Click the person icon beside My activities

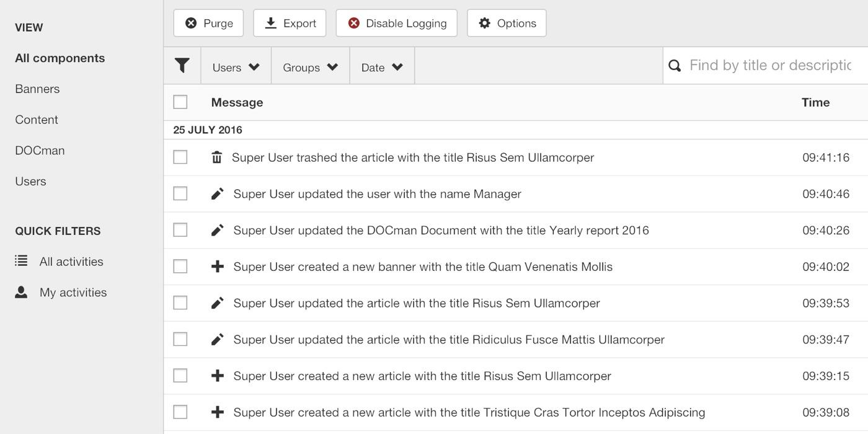(22, 292)
